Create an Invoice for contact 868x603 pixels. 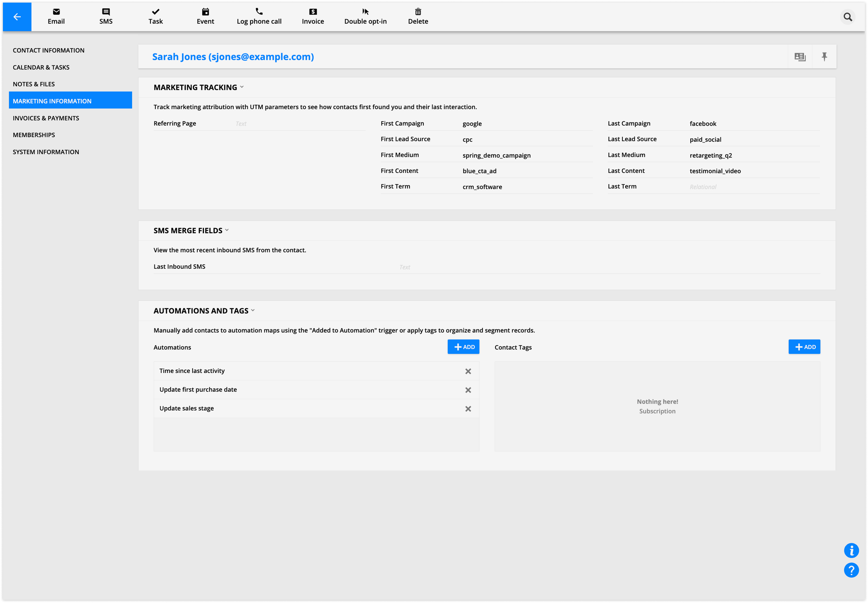pos(313,16)
